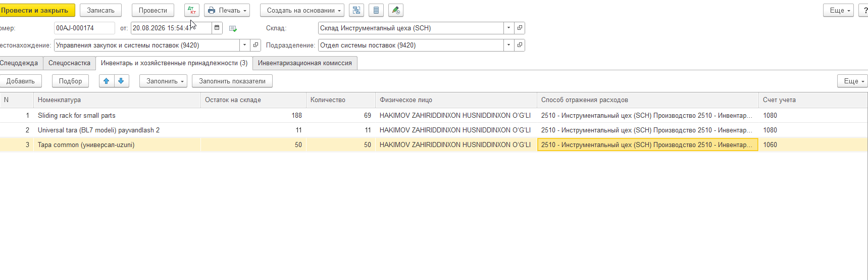The image size is (868, 280).
Task: Expand the Склад dropdown list
Action: click(x=508, y=28)
